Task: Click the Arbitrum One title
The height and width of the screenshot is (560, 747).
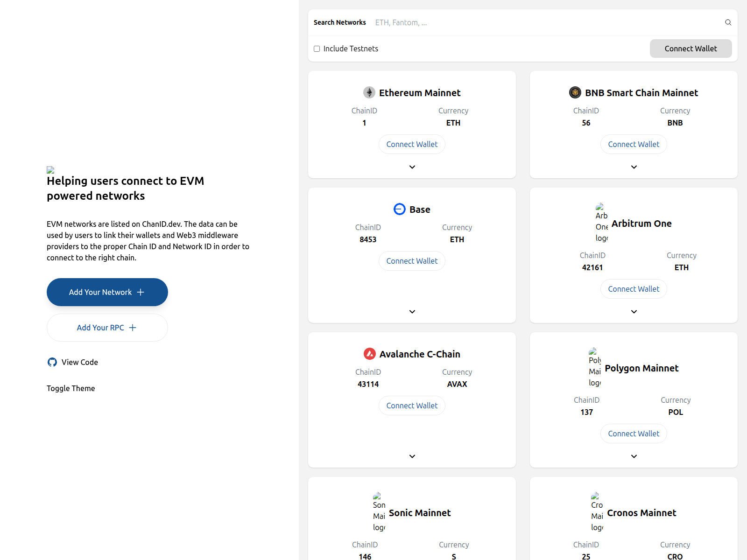Action: click(641, 224)
